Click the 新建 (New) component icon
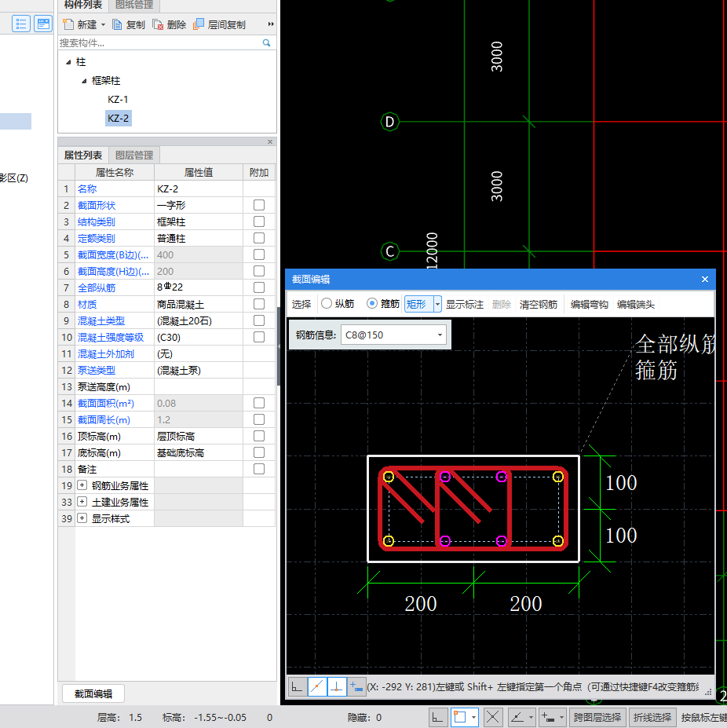Viewport: 727px width, 728px height. point(68,24)
